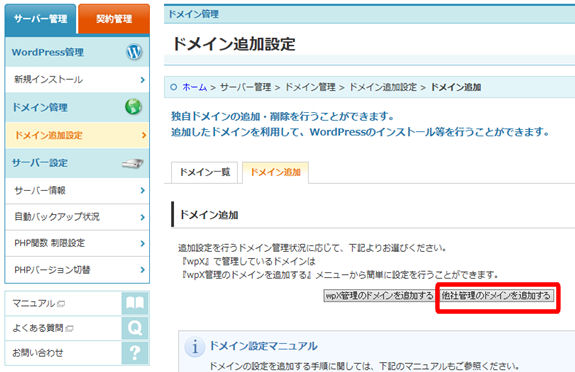The width and height of the screenshot is (575, 372).
Task: Click the FAQ Q icon
Action: pyautogui.click(x=135, y=328)
